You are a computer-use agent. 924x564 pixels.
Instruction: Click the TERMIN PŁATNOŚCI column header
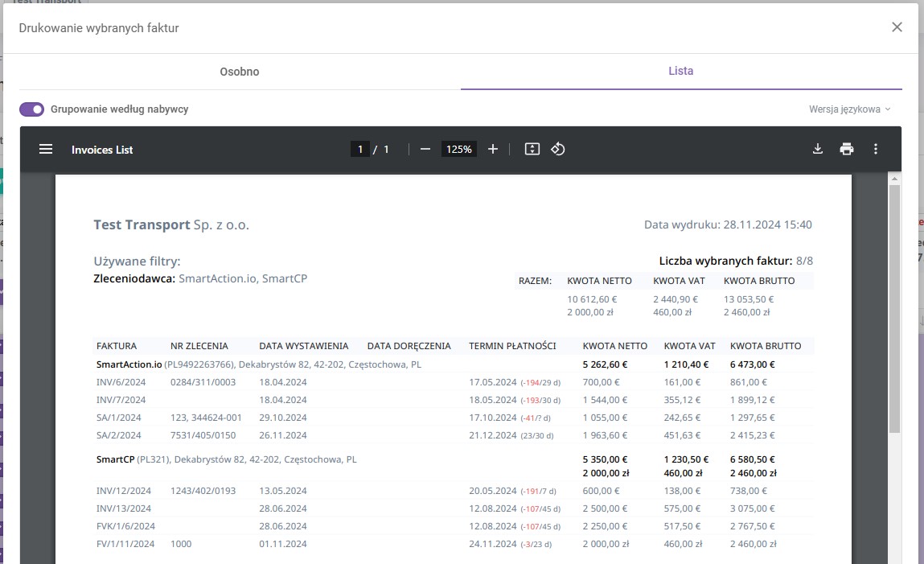pos(513,346)
